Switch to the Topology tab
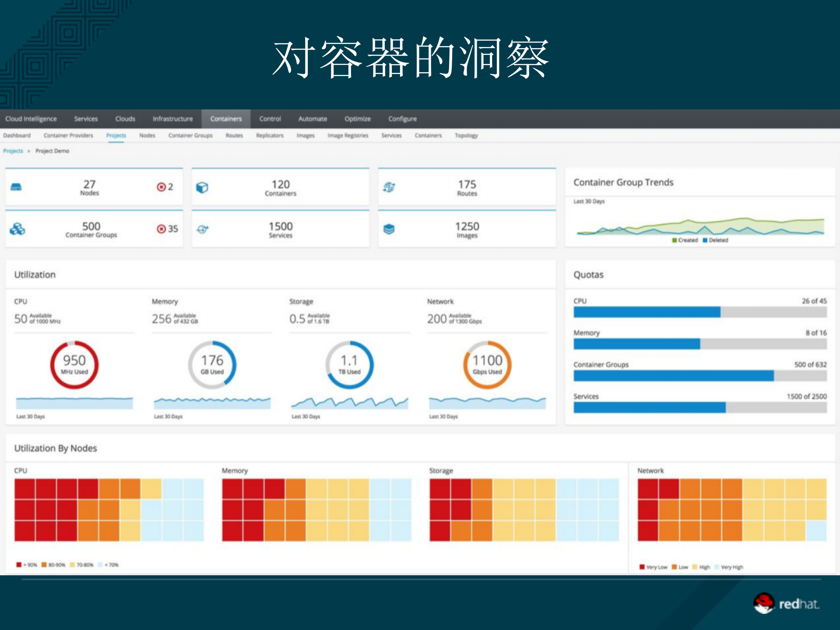 (x=466, y=135)
